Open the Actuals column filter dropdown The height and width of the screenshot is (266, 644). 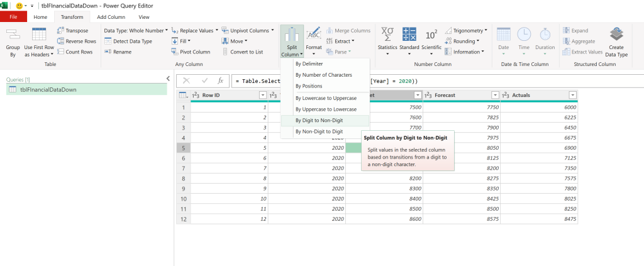click(572, 95)
